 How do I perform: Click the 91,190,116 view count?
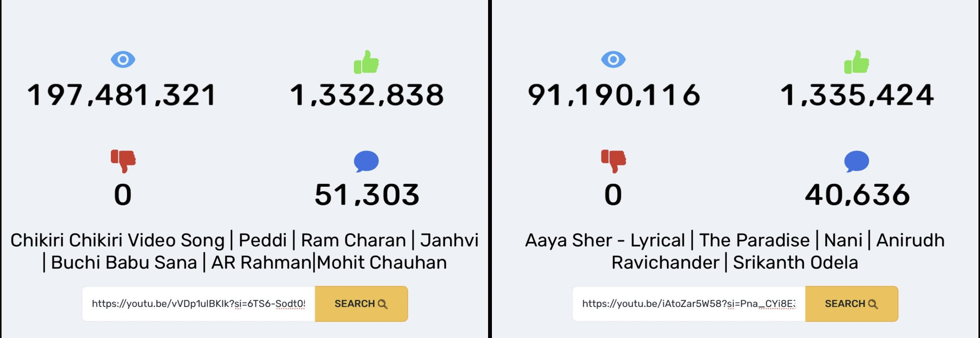coord(614,95)
